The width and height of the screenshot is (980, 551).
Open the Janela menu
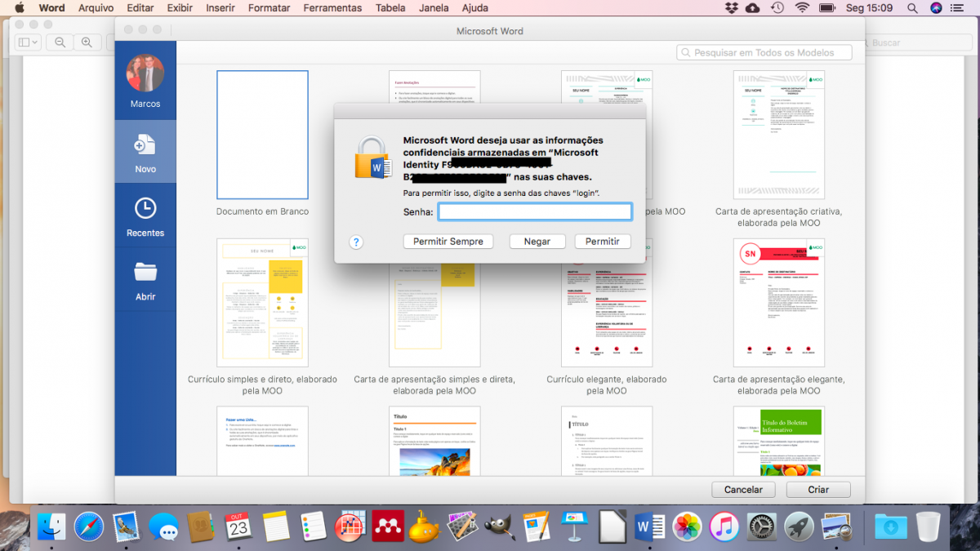[433, 7]
